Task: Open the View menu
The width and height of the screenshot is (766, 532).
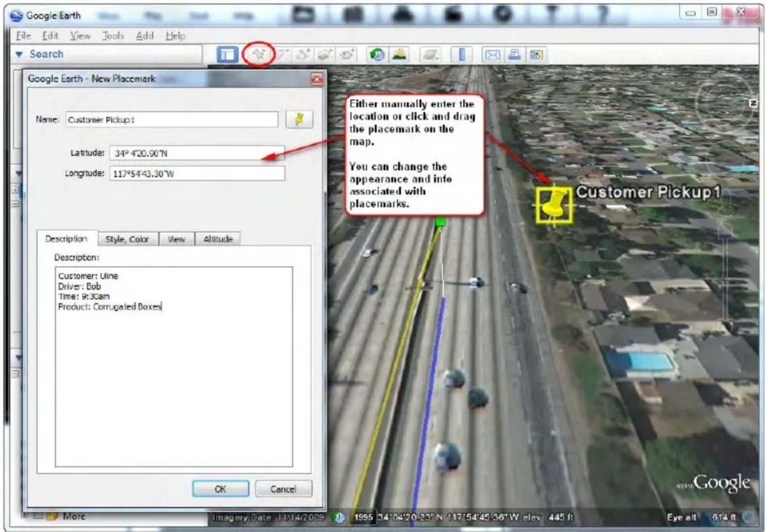Action: (80, 36)
